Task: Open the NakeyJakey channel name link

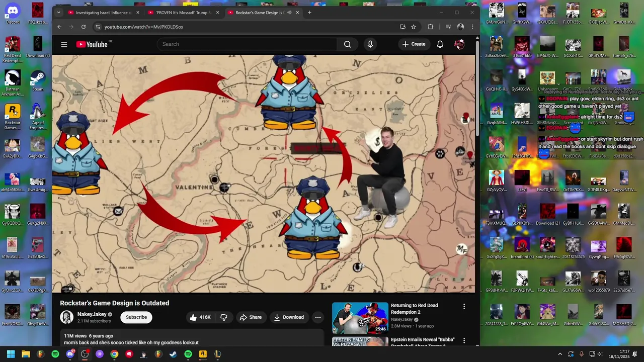Action: [x=92, y=314]
